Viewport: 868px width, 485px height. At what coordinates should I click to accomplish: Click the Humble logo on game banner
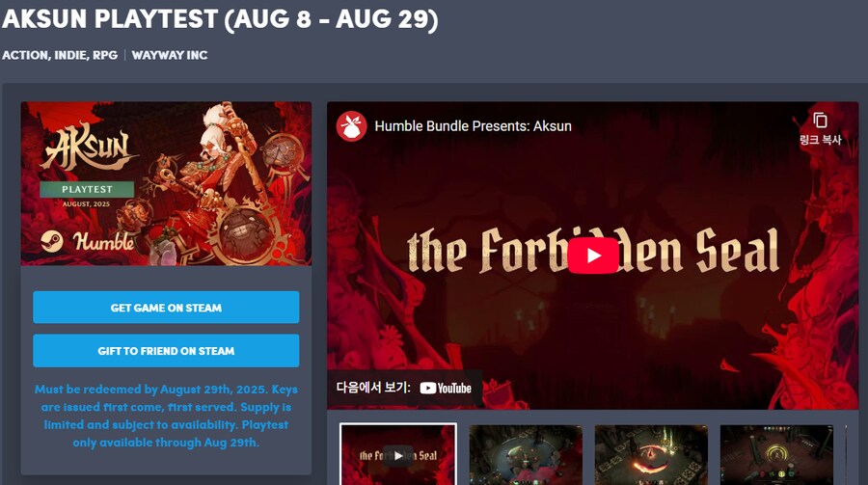104,241
